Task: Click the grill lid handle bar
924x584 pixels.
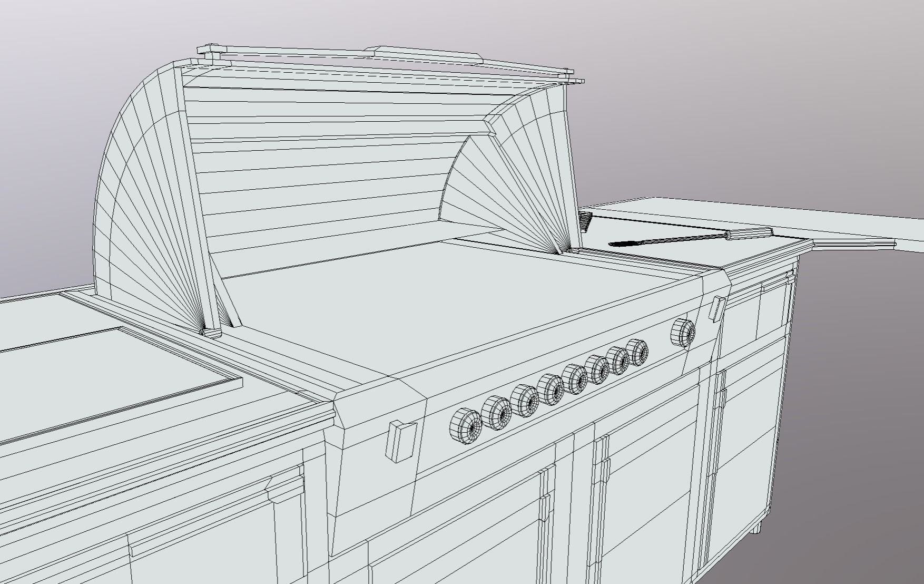Action: click(x=369, y=58)
